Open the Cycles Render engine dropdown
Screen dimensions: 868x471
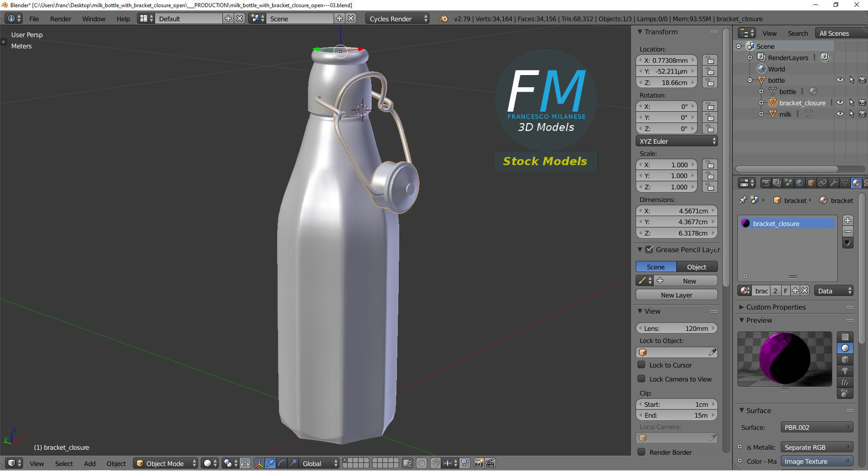(x=397, y=19)
